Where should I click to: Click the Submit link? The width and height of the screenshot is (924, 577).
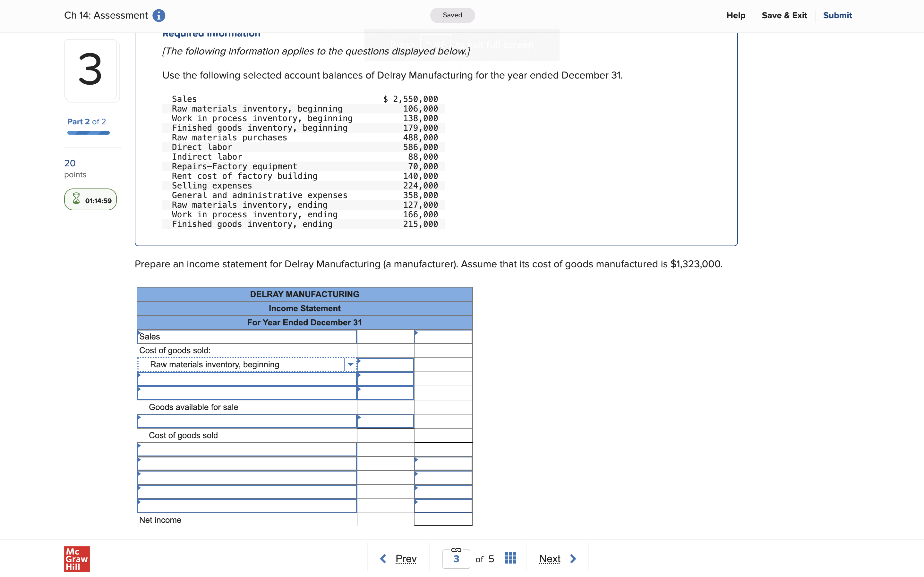(838, 15)
